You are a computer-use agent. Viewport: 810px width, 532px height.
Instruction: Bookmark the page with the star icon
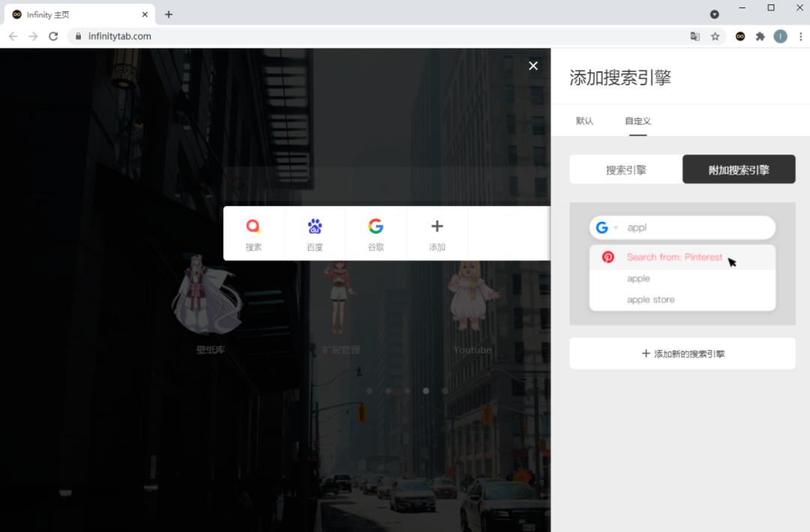[715, 35]
